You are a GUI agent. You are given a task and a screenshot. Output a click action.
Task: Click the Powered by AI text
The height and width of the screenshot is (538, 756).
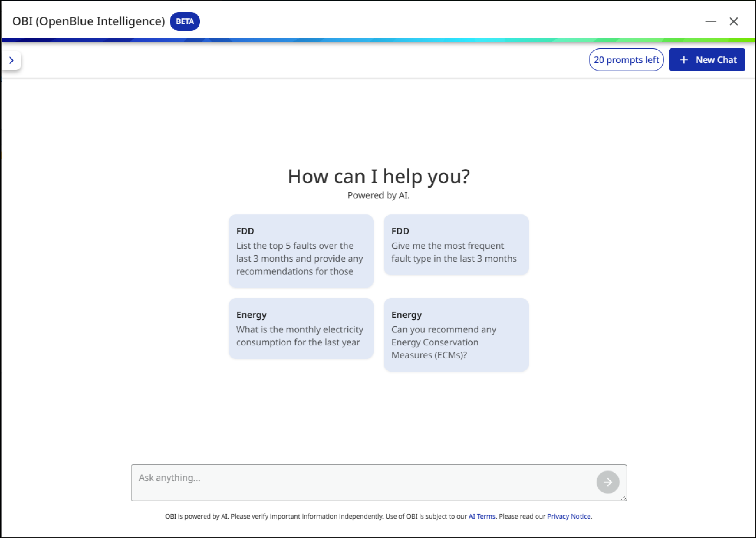[x=378, y=195]
